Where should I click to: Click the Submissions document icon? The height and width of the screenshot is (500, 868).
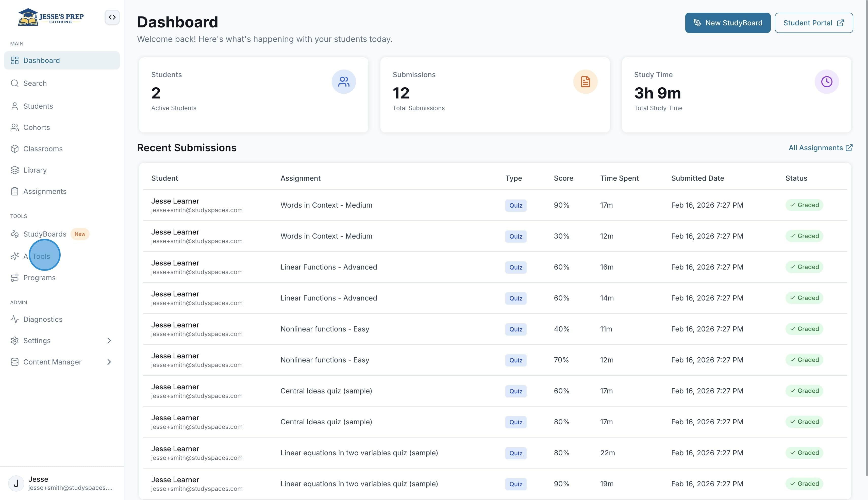pos(585,82)
